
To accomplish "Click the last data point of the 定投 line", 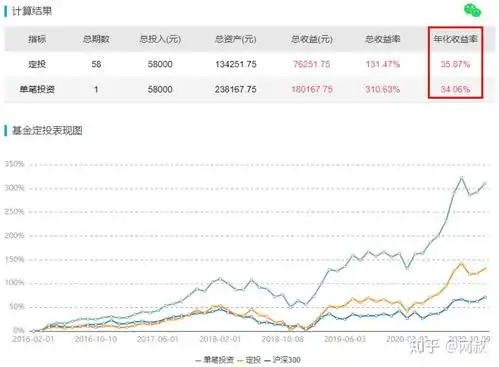I will [x=485, y=268].
